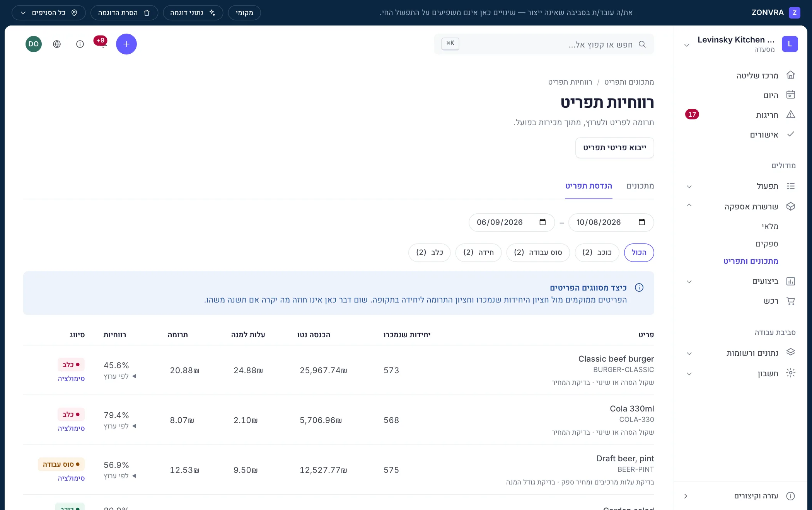
Task: Click calendar icon in 06/09/2026 date field
Action: coord(542,222)
